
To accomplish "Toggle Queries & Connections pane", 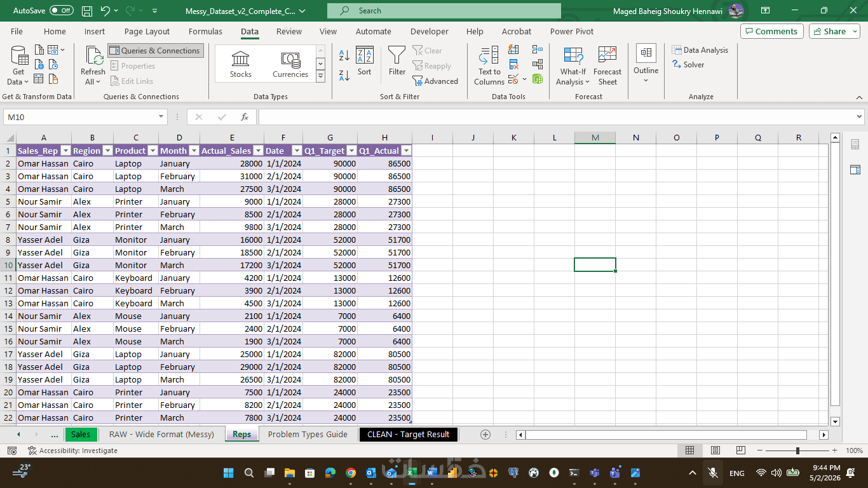I will click(x=156, y=51).
